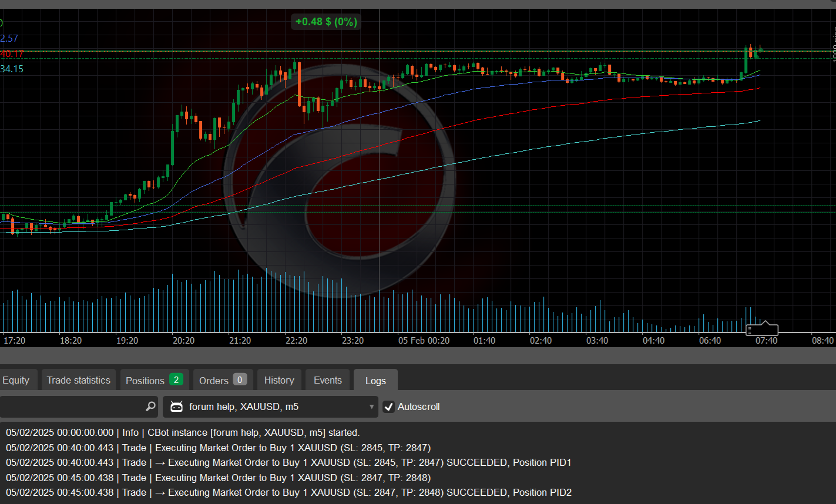This screenshot has width=836, height=504.
Task: Select the 00:40:00.443 Executing order line without SUCCEEDED
Action: [x=218, y=448]
